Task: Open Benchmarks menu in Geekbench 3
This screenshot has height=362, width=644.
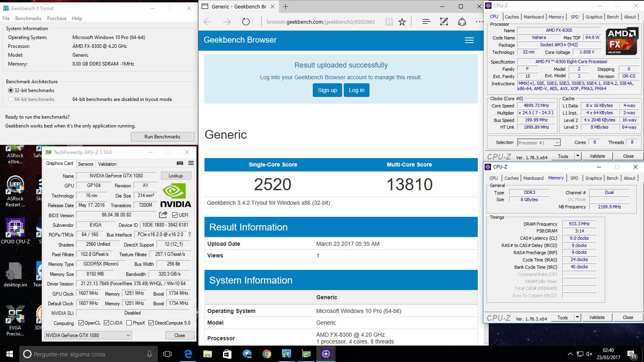Action: pos(28,19)
